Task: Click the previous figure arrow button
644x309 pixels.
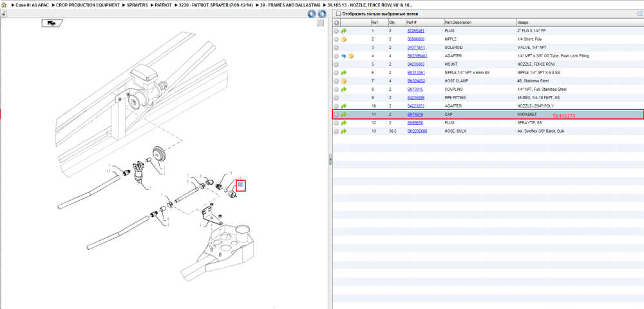Action: click(312, 14)
